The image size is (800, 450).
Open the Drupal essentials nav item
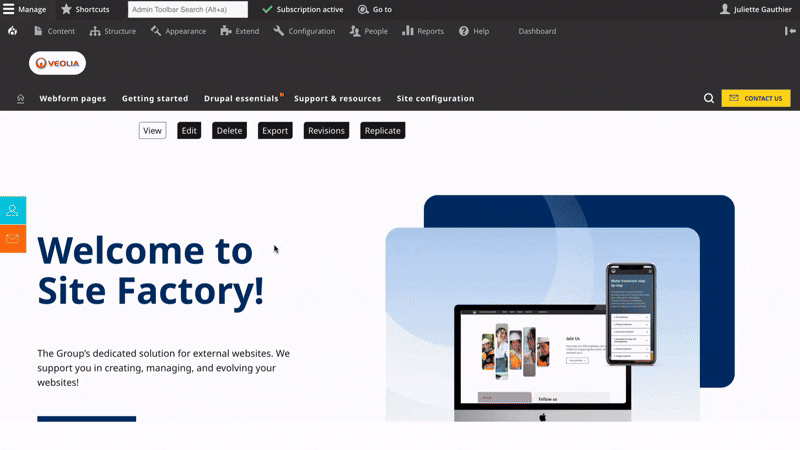click(x=241, y=98)
